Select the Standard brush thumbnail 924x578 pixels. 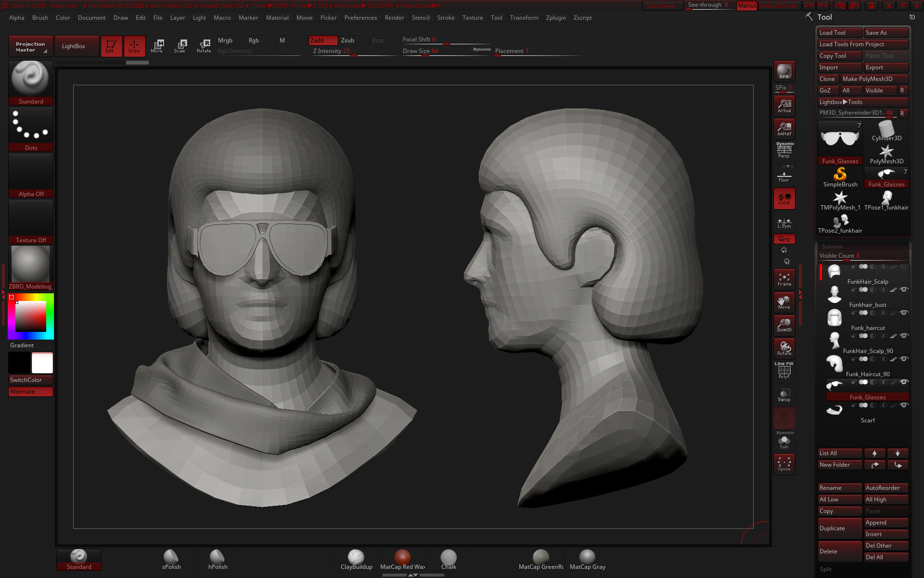click(30, 82)
